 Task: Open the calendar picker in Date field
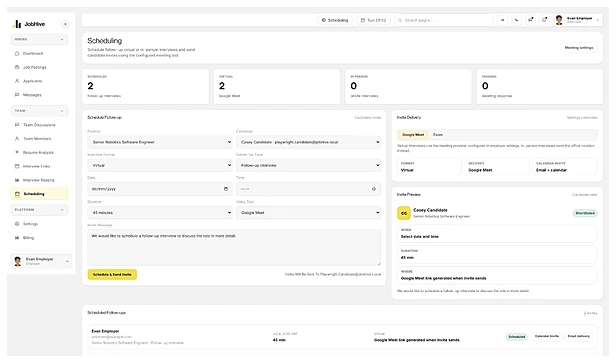click(x=226, y=189)
